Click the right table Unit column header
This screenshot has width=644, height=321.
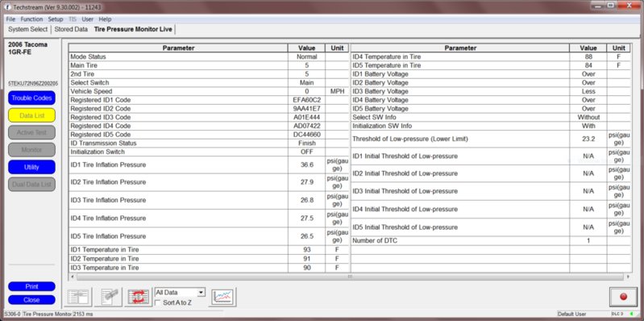pyautogui.click(x=618, y=48)
